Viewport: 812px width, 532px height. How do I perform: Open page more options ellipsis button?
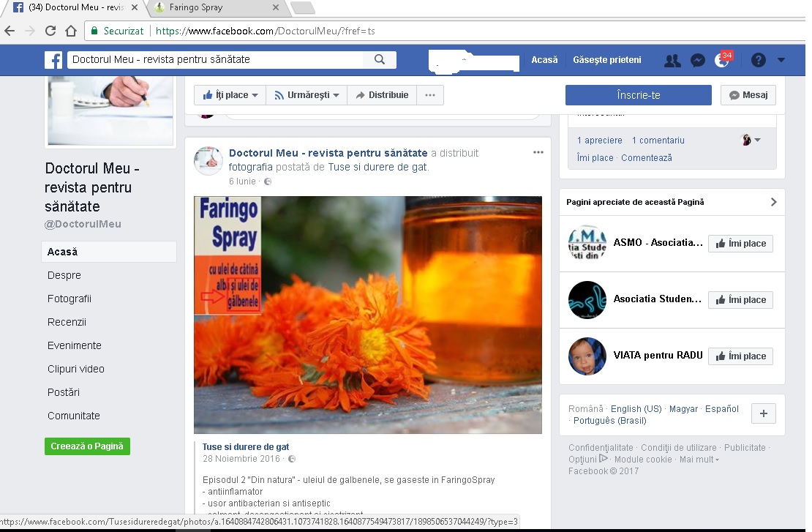coord(430,95)
